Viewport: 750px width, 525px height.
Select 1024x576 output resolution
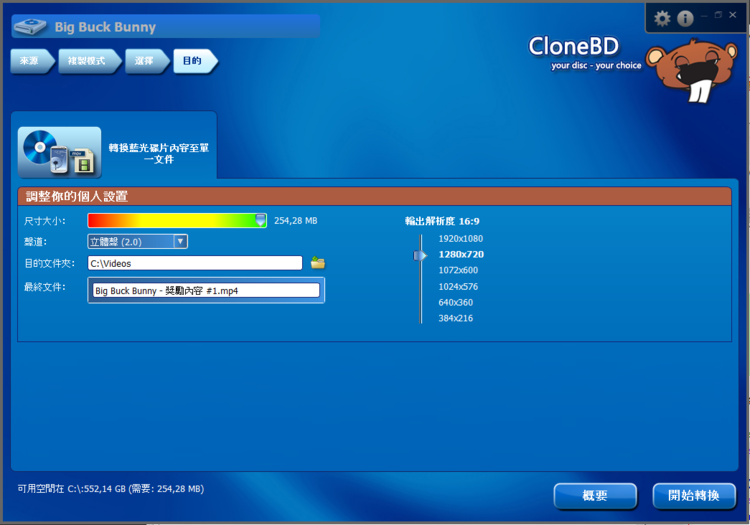coord(458,286)
